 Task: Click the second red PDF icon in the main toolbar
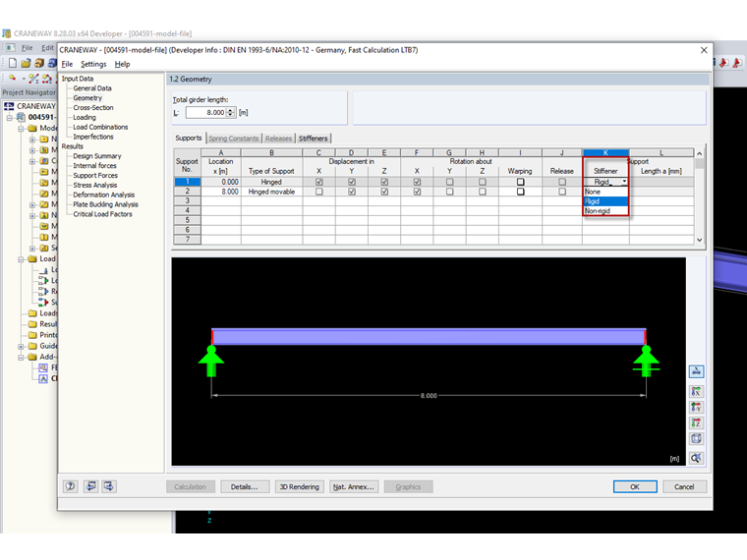coord(737,63)
